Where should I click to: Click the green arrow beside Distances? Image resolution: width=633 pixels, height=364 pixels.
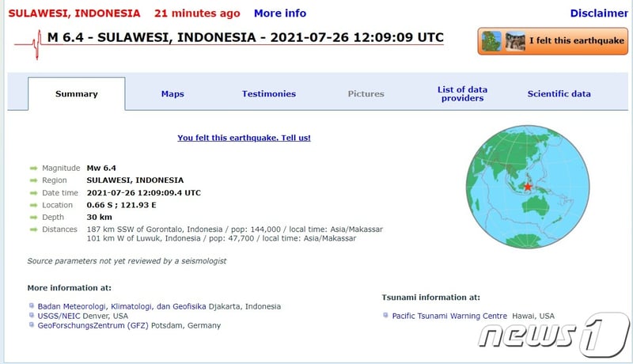(33, 229)
